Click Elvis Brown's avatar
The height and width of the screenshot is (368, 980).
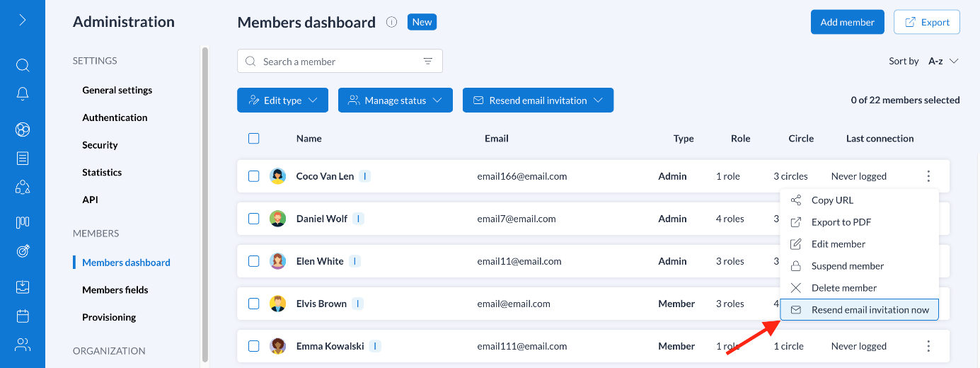point(277,304)
